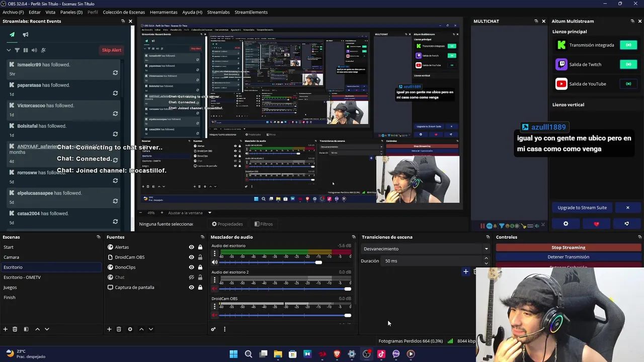Toggle Salida de Twitch output

coord(628,64)
